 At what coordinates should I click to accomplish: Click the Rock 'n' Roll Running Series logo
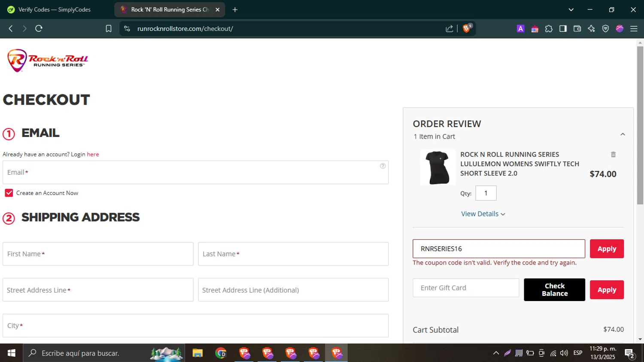[47, 60]
